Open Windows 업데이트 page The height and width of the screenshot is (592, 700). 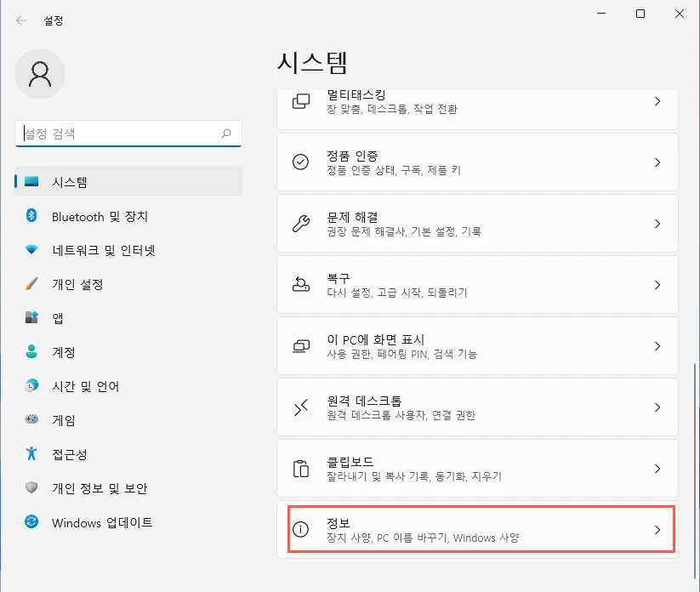(x=128, y=522)
